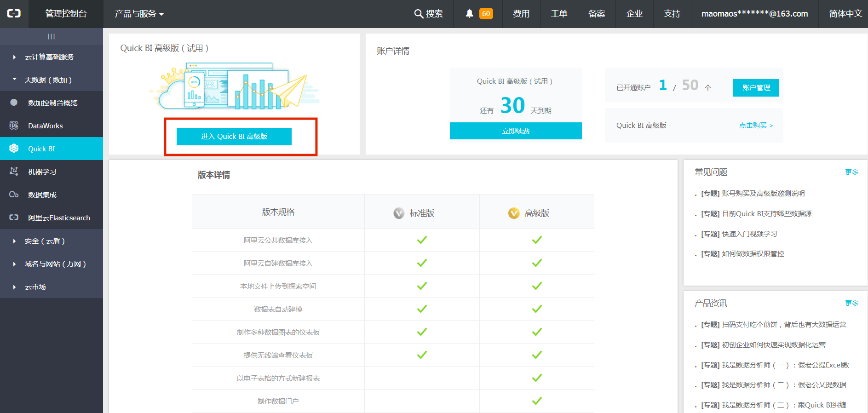Click the Quick BI illustration image
The height and width of the screenshot is (413, 868).
(234, 86)
